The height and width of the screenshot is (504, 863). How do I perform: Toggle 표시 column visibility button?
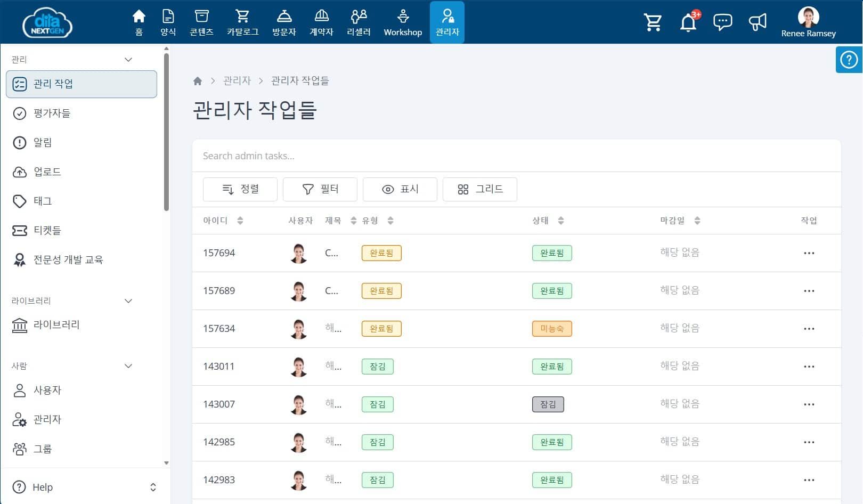pyautogui.click(x=400, y=189)
